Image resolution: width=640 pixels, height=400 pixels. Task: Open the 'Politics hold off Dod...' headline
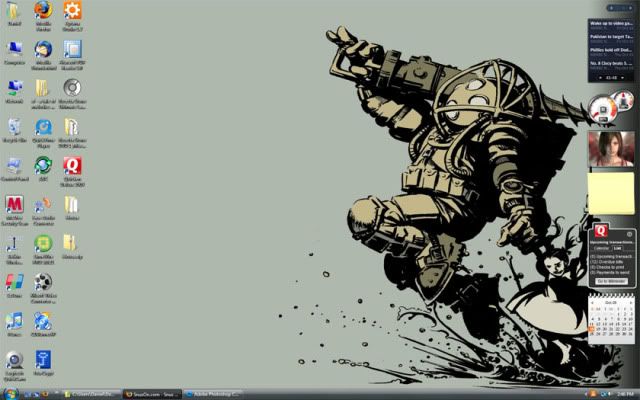[x=611, y=50]
